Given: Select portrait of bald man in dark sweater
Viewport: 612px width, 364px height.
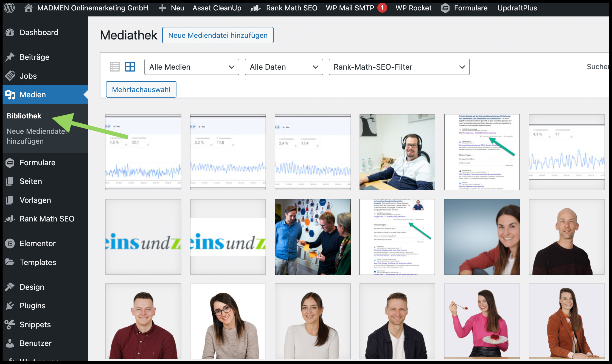Looking at the screenshot, I should point(566,237).
